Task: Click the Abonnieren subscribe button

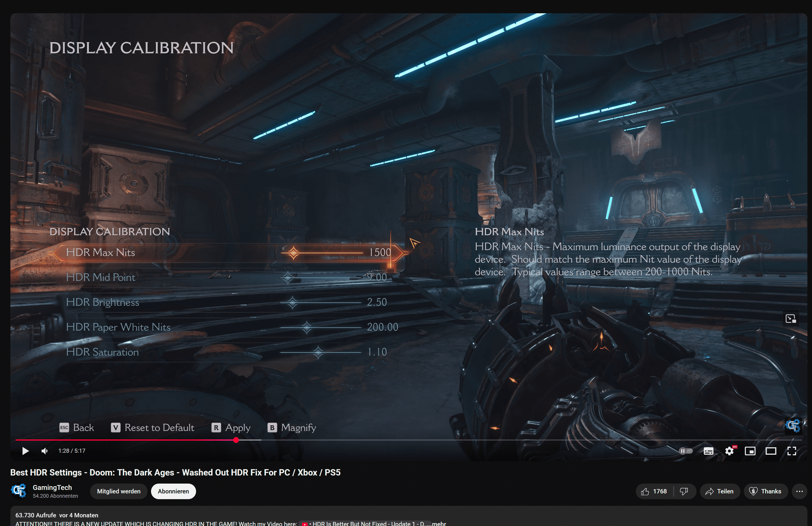Action: pyautogui.click(x=173, y=491)
